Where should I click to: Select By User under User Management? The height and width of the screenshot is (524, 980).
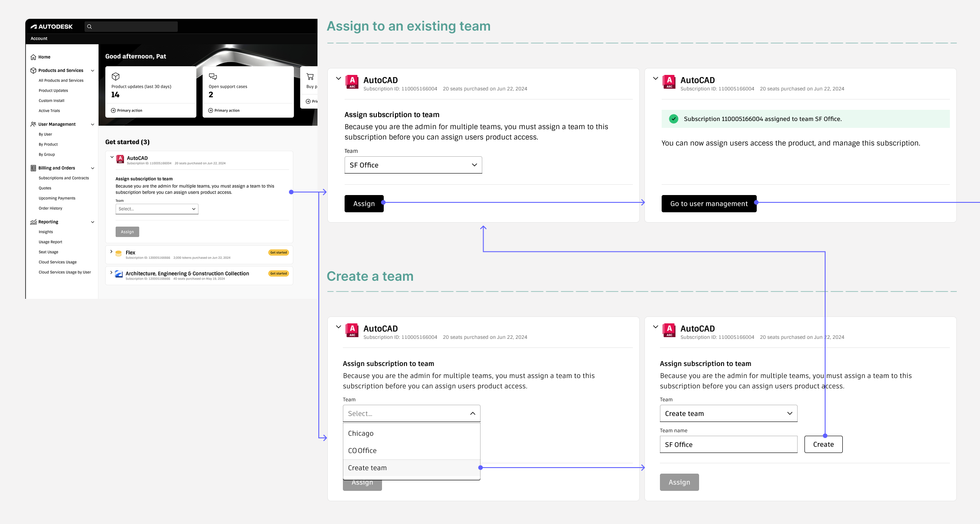click(x=45, y=135)
